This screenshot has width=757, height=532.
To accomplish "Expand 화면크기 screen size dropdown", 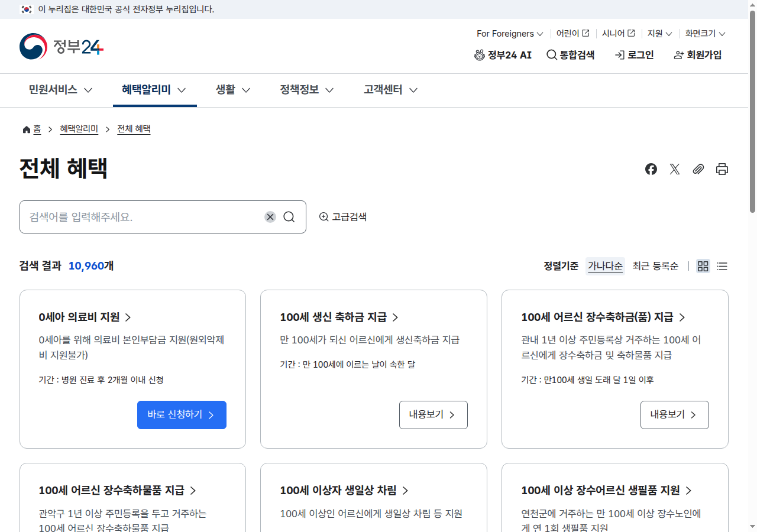I will 705,34.
